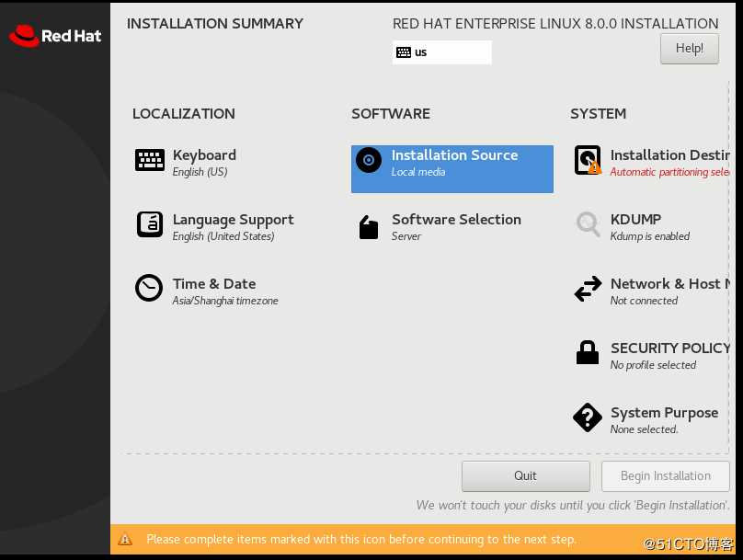
Task: Click the Network & Host Name arrows icon
Action: coord(588,289)
